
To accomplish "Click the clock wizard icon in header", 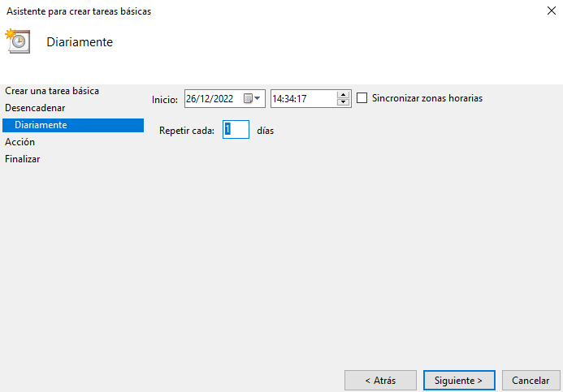I will pos(17,41).
